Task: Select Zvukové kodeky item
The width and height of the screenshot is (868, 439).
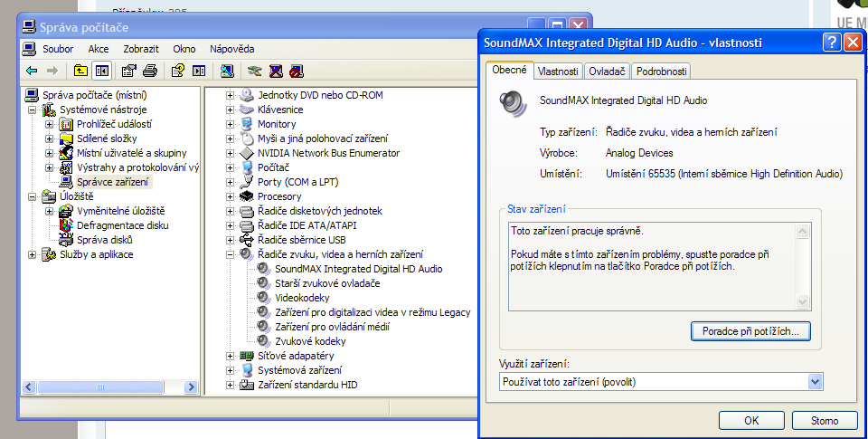Action: 310,341
